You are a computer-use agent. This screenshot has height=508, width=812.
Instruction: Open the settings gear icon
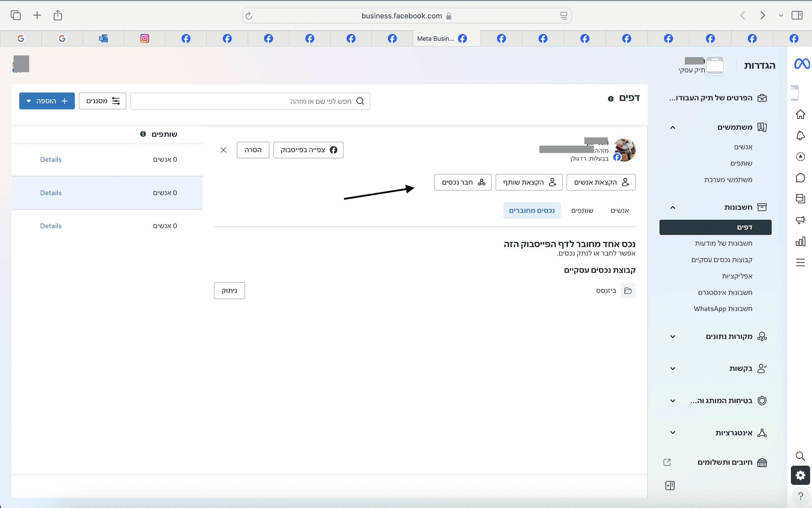coord(800,475)
